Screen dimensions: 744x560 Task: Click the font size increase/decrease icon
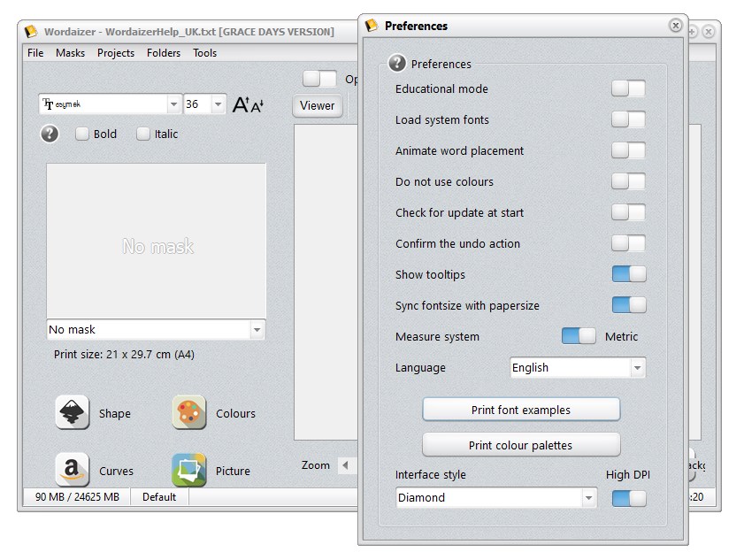248,104
